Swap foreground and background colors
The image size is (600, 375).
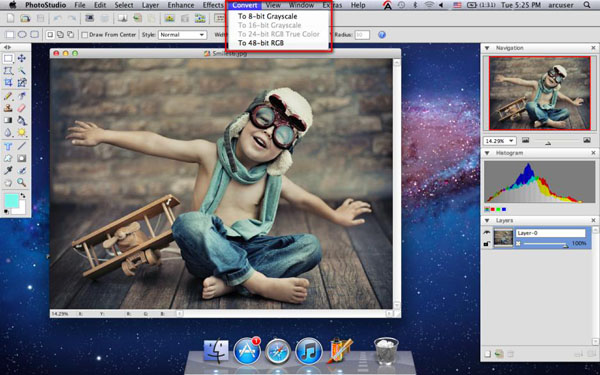[23, 196]
